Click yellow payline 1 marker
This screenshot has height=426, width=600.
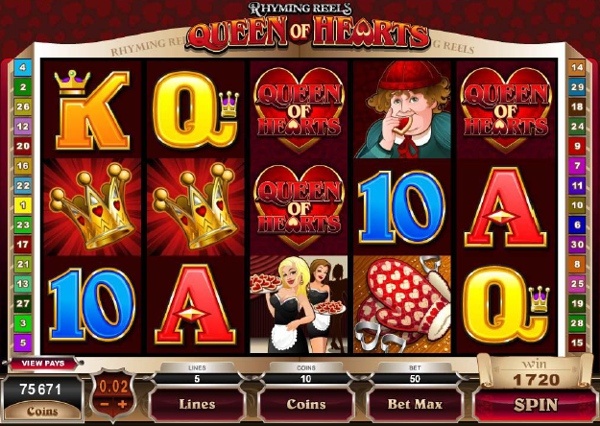click(x=23, y=205)
